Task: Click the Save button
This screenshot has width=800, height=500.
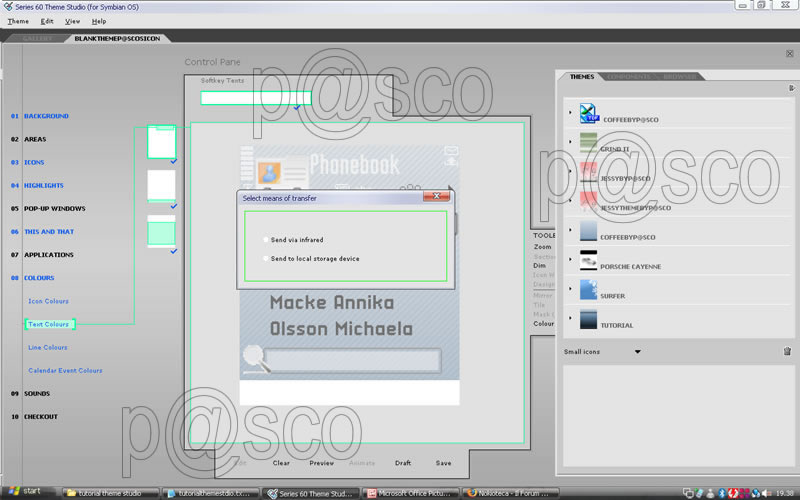Action: click(x=443, y=463)
